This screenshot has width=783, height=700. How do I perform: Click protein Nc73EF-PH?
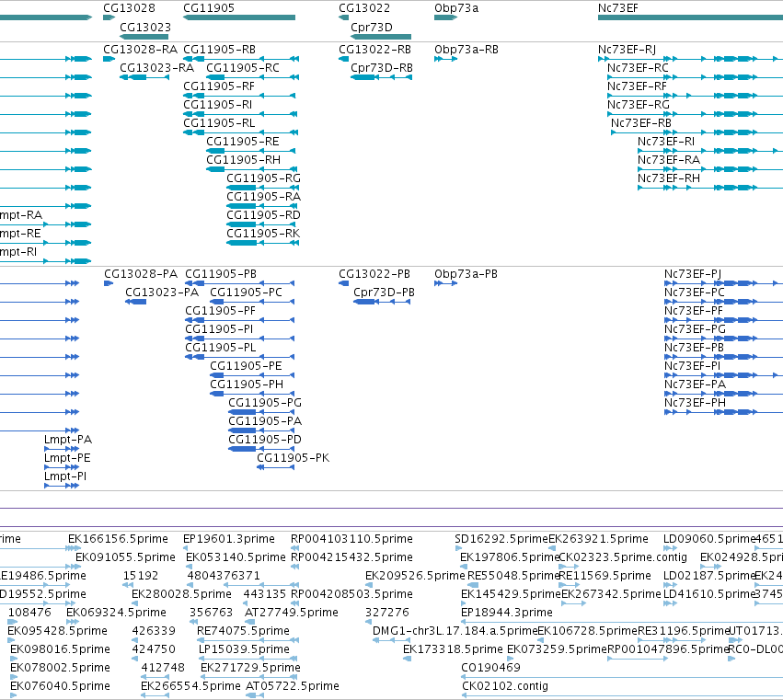(x=695, y=403)
